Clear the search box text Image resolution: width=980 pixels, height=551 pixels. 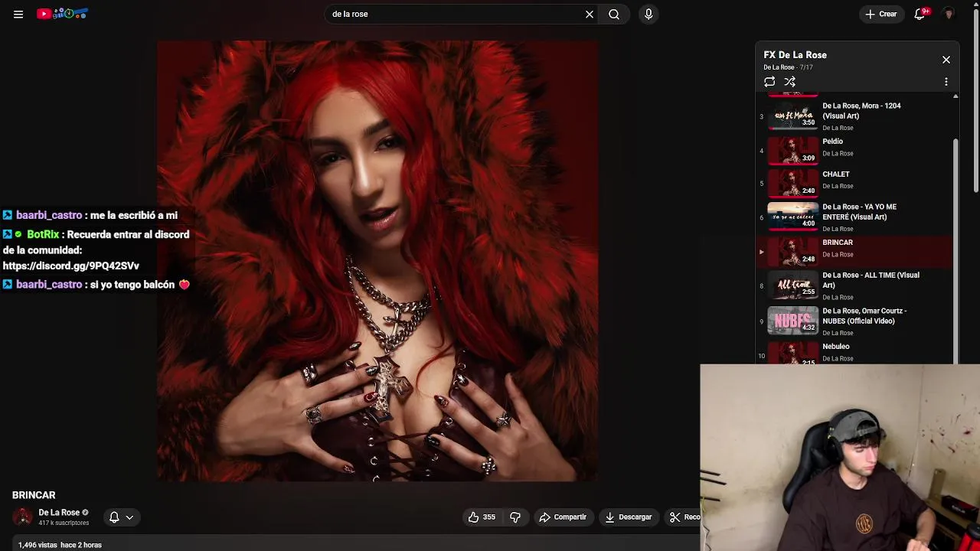590,14
